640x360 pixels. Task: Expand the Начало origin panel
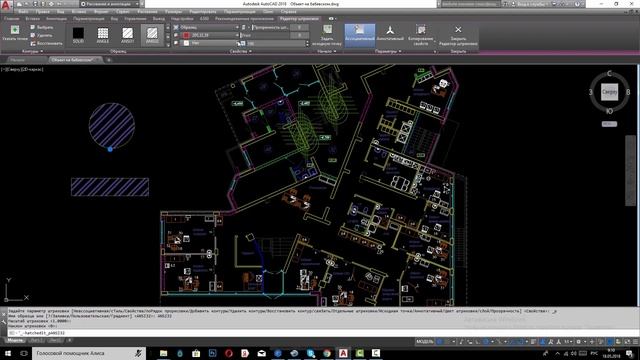pyautogui.click(x=327, y=51)
